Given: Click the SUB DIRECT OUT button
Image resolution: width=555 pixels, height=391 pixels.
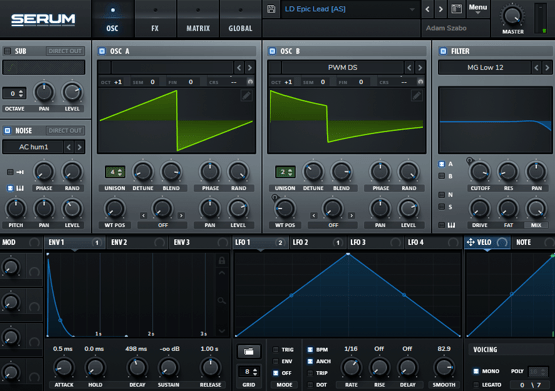Looking at the screenshot, I should (x=65, y=51).
